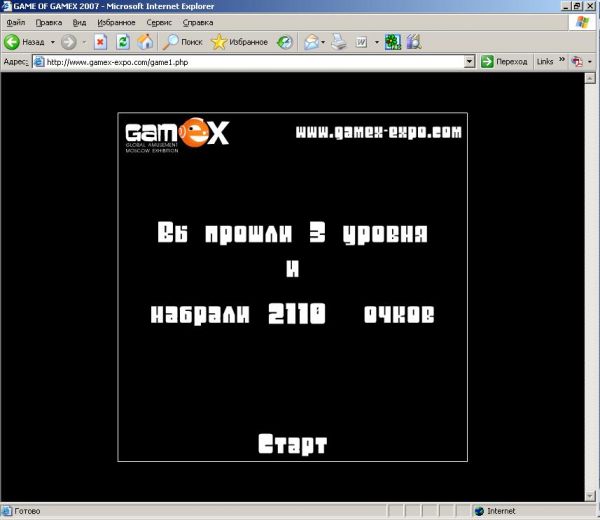Click the www.gamex-expo.com link in game

point(379,132)
